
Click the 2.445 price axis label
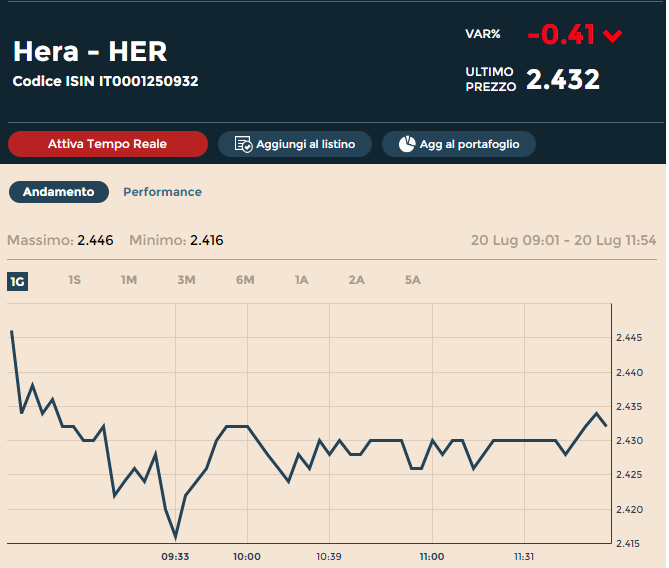tap(629, 338)
